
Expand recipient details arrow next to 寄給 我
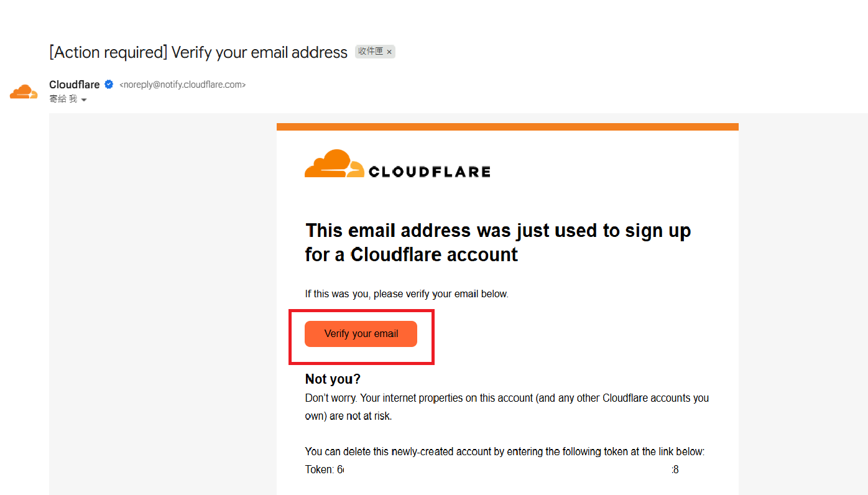pos(84,100)
